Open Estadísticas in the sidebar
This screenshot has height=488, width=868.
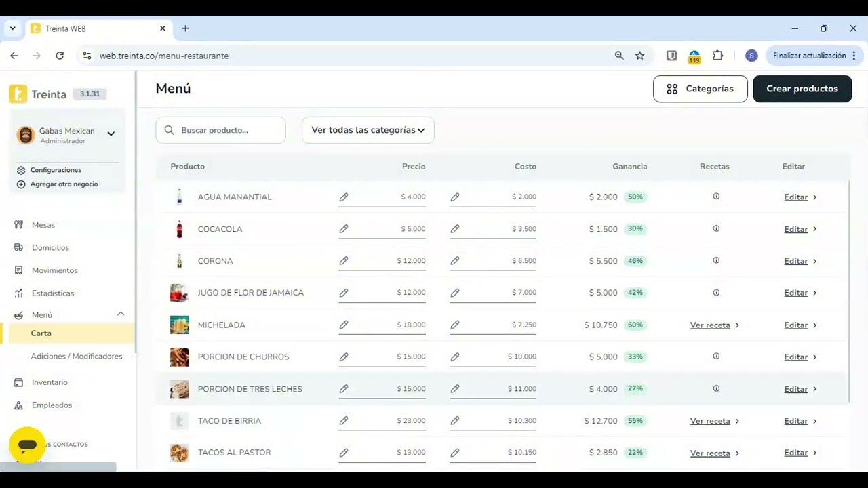click(x=53, y=293)
